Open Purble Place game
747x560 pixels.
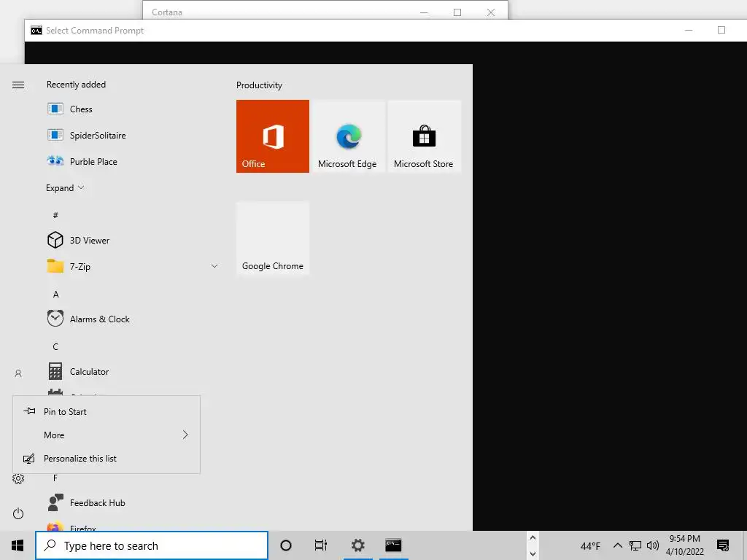pyautogui.click(x=93, y=161)
